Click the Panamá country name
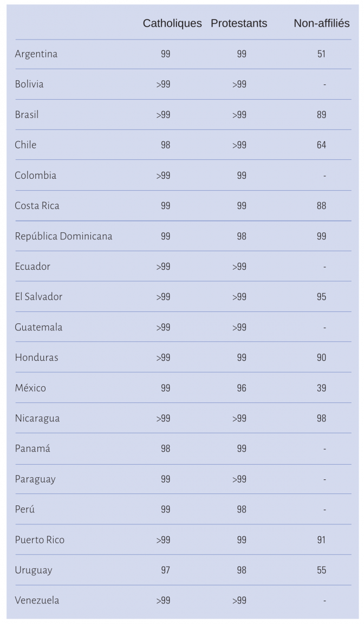The image size is (364, 624). pos(32,448)
